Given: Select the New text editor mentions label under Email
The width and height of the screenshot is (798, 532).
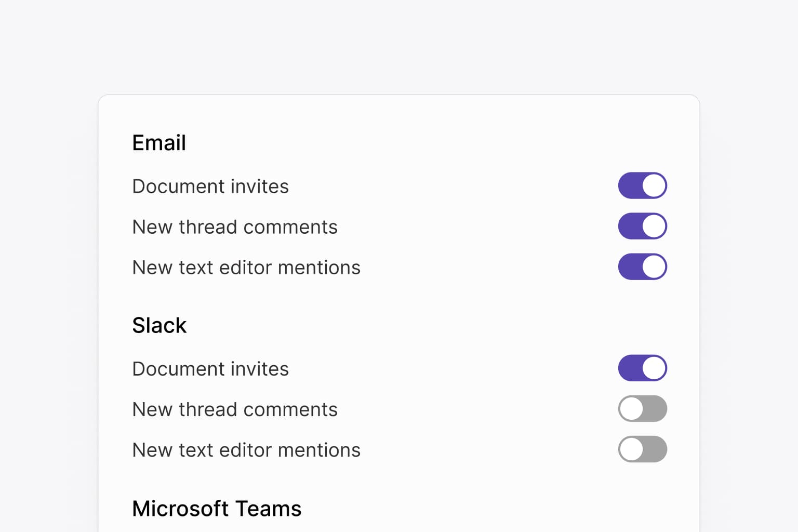Looking at the screenshot, I should [x=246, y=267].
